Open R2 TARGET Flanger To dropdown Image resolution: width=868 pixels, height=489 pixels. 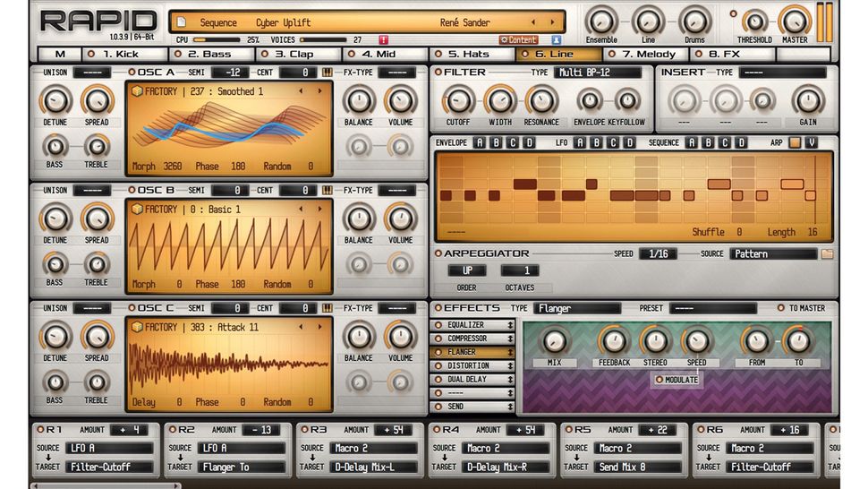[242, 467]
